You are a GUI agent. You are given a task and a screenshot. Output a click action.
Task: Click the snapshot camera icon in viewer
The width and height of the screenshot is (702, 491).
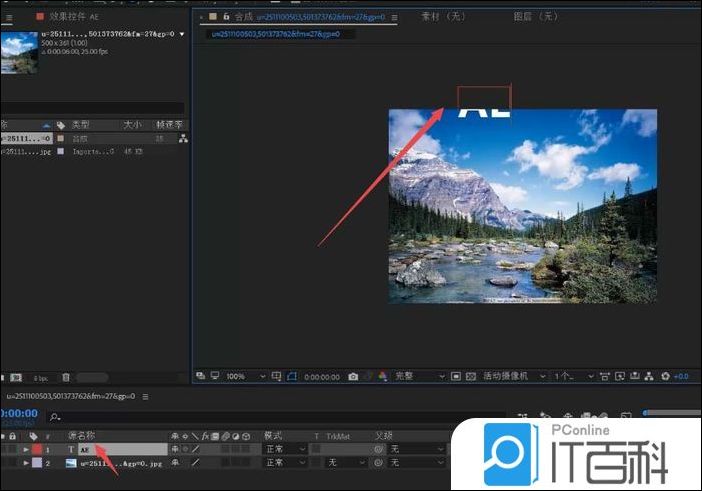point(353,377)
